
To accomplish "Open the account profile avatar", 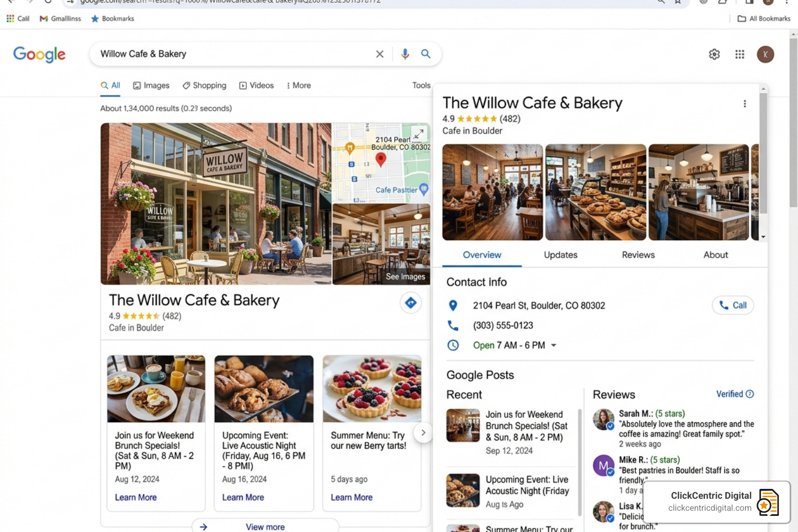I will coord(765,54).
